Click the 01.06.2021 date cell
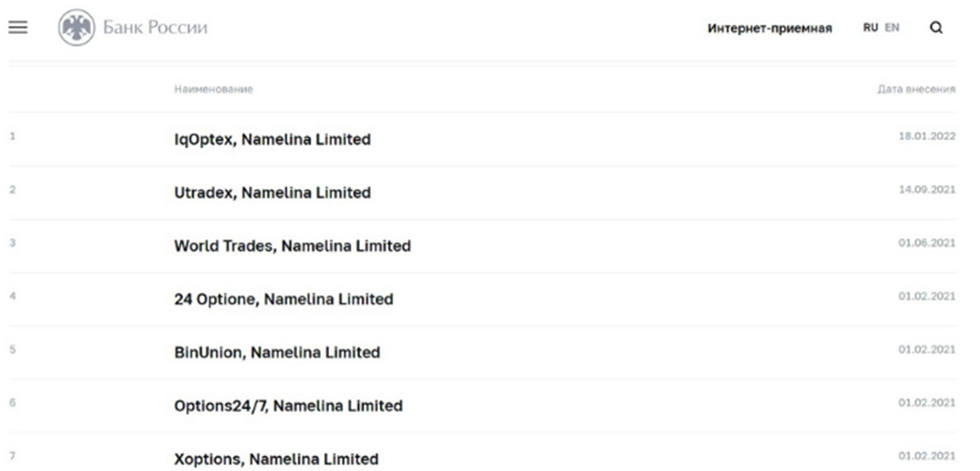Screen dimensions: 980x471 (x=926, y=244)
